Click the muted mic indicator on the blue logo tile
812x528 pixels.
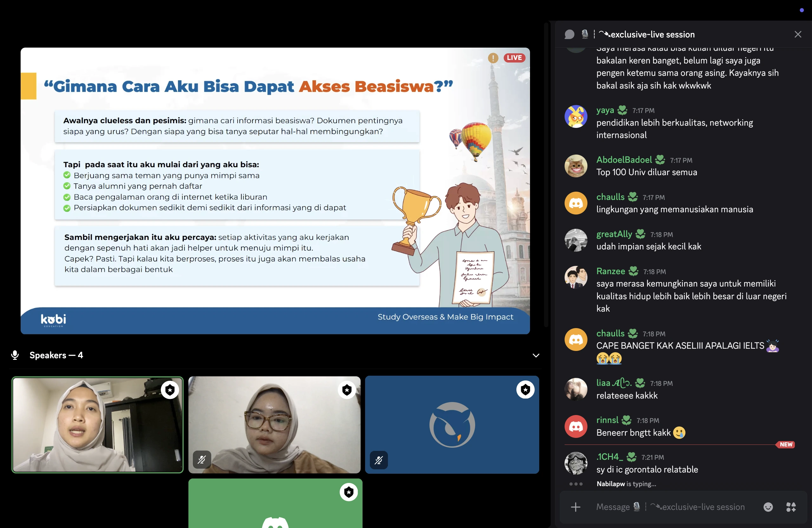point(379,460)
